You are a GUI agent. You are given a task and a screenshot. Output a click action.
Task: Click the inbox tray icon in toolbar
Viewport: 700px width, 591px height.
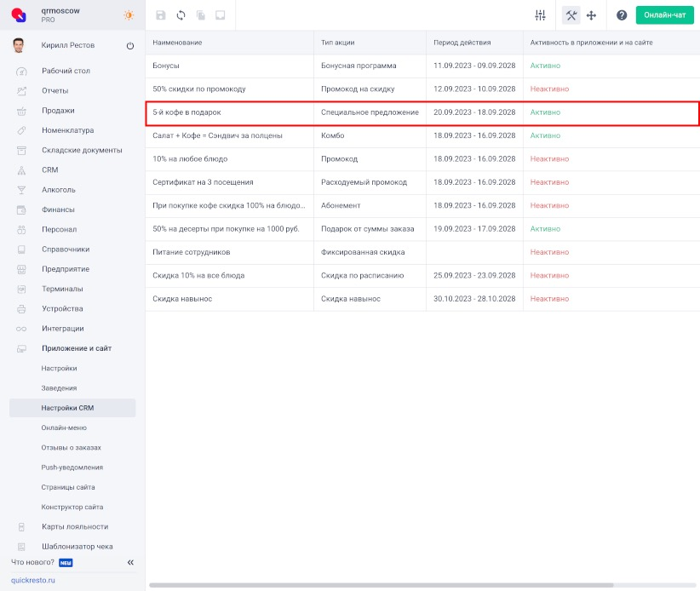pos(221,15)
